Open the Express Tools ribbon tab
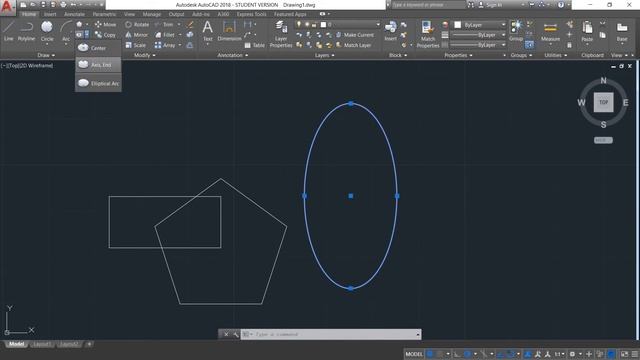640x360 pixels. coord(251,14)
